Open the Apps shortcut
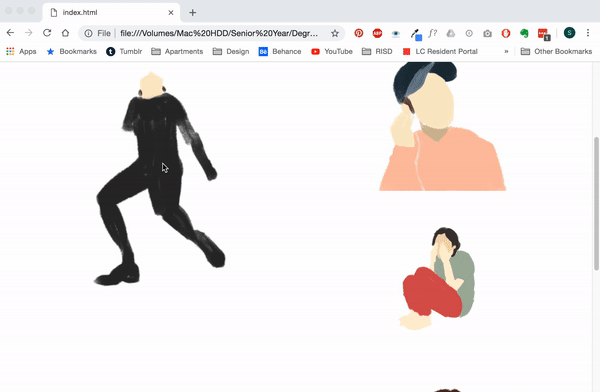 (21, 51)
